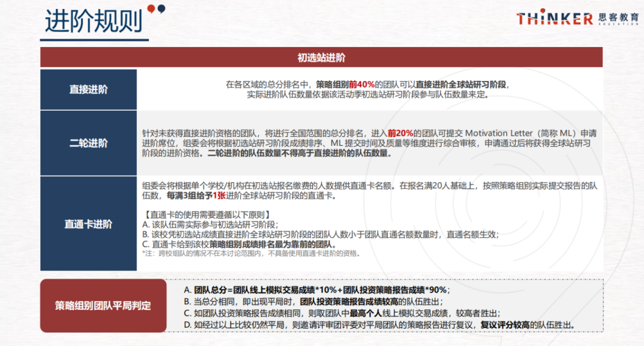Select the 直通卡进阶 row label

coord(88,224)
